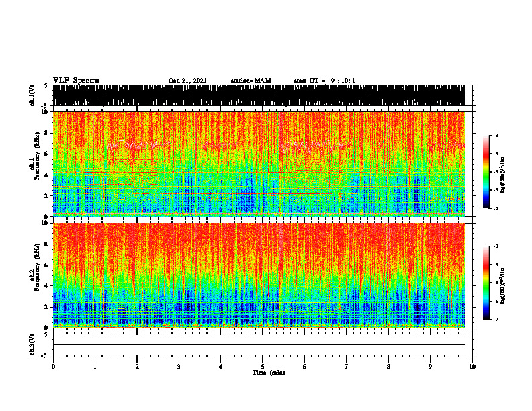The height and width of the screenshot is (411, 532).
Task: Click the "station=MAM" label
Action: [x=251, y=81]
